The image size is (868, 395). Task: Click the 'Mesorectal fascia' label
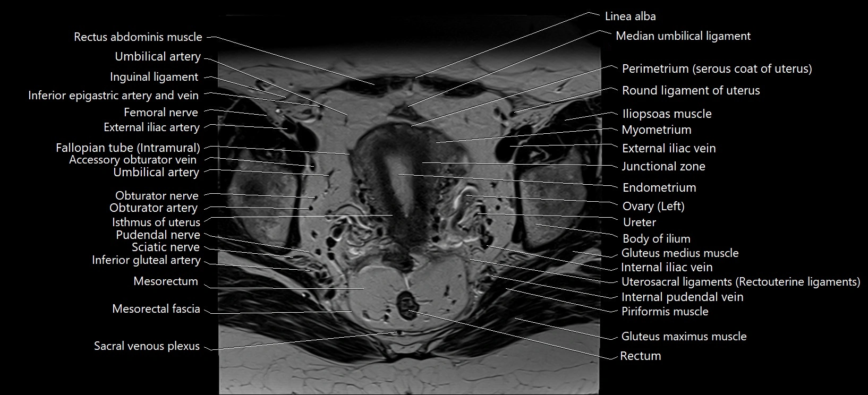tap(156, 309)
